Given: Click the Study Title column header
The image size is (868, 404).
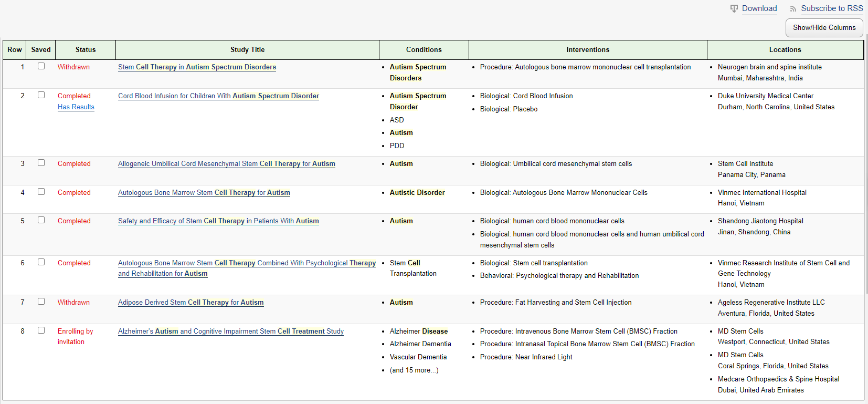Looking at the screenshot, I should [x=247, y=50].
